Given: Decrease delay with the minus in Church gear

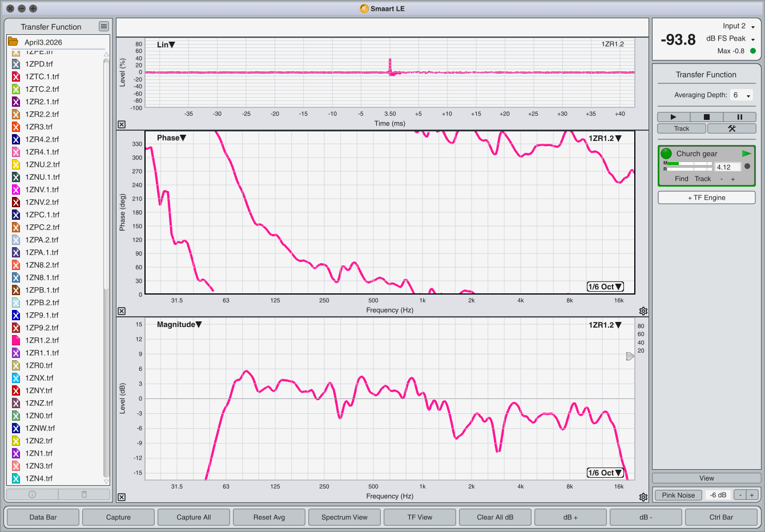Looking at the screenshot, I should click(722, 179).
